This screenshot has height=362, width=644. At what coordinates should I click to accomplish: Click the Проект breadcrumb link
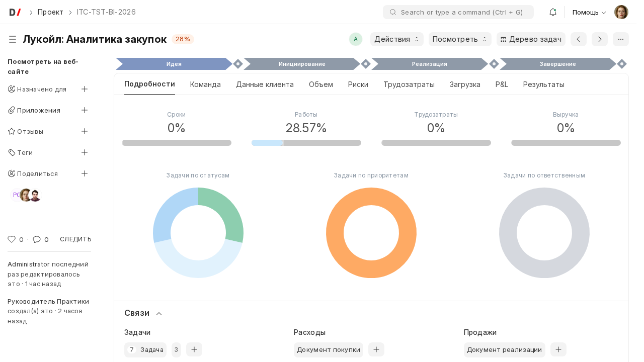click(x=50, y=12)
